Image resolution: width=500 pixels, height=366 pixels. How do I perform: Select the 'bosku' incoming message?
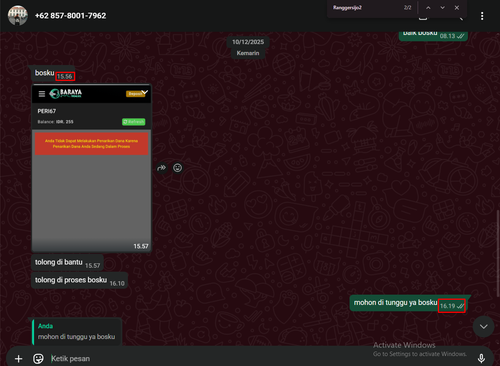coord(53,74)
